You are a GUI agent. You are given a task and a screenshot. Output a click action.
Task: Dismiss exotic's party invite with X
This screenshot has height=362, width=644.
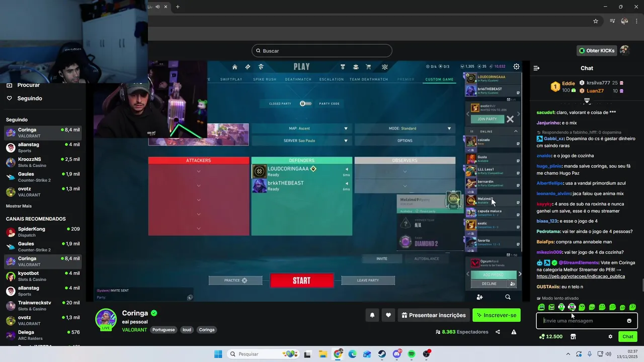tap(510, 119)
